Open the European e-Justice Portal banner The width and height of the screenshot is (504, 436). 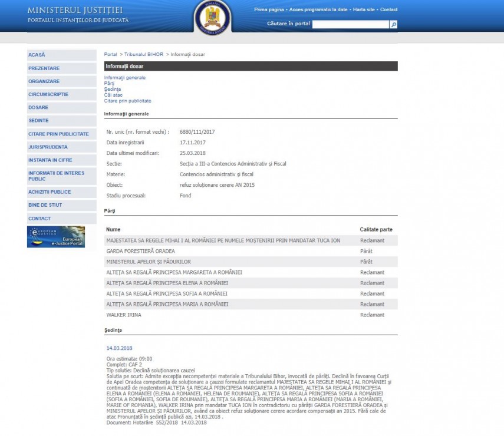point(56,237)
